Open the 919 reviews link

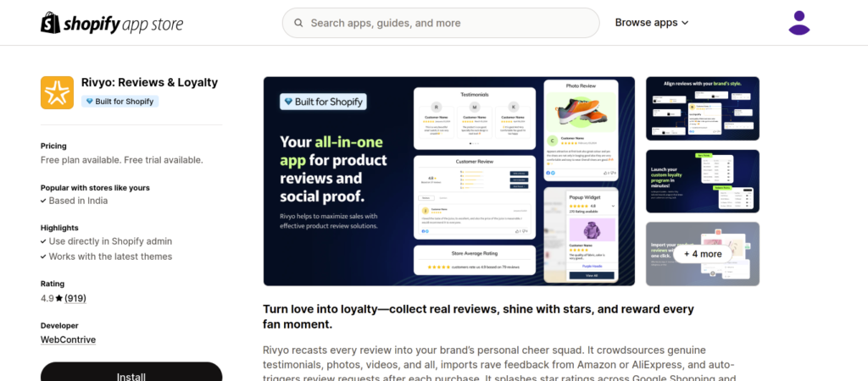[x=75, y=298]
